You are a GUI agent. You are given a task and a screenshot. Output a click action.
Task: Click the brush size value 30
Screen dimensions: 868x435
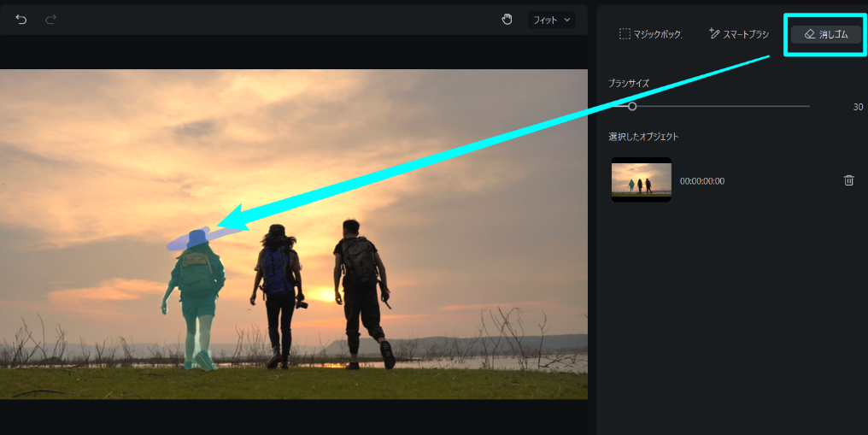point(858,107)
